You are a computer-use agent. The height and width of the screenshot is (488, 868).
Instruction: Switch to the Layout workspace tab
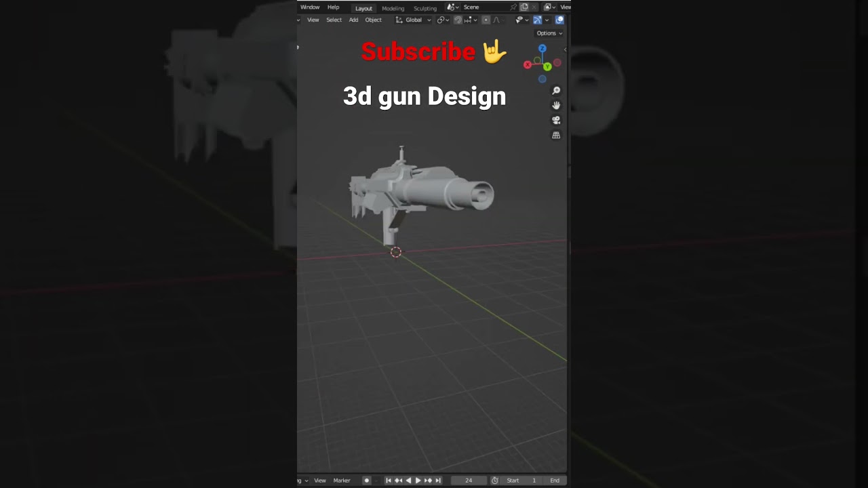tap(363, 8)
